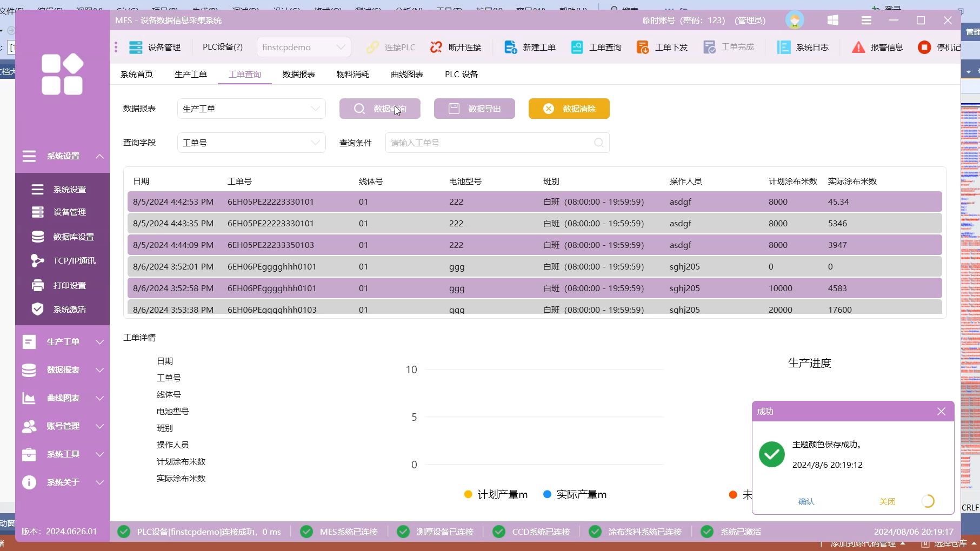This screenshot has width=980, height=551.
Task: Click the 新建工单 toolbar icon
Action: 510,47
